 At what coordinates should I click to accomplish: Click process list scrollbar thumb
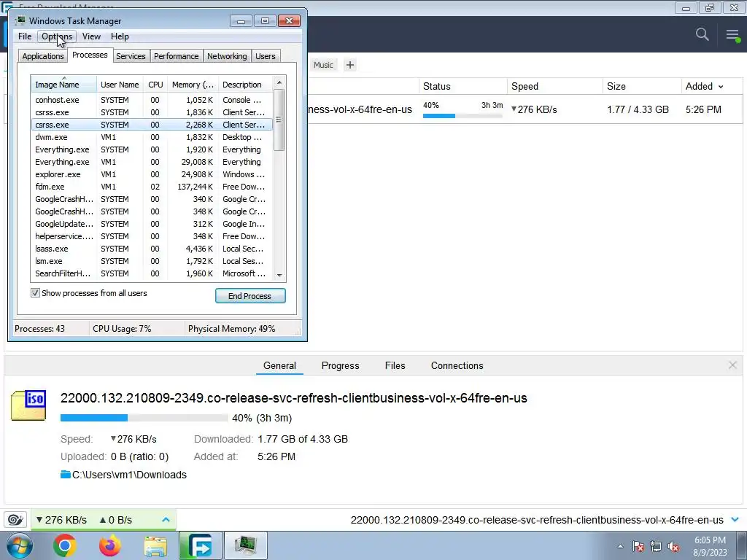pyautogui.click(x=279, y=120)
